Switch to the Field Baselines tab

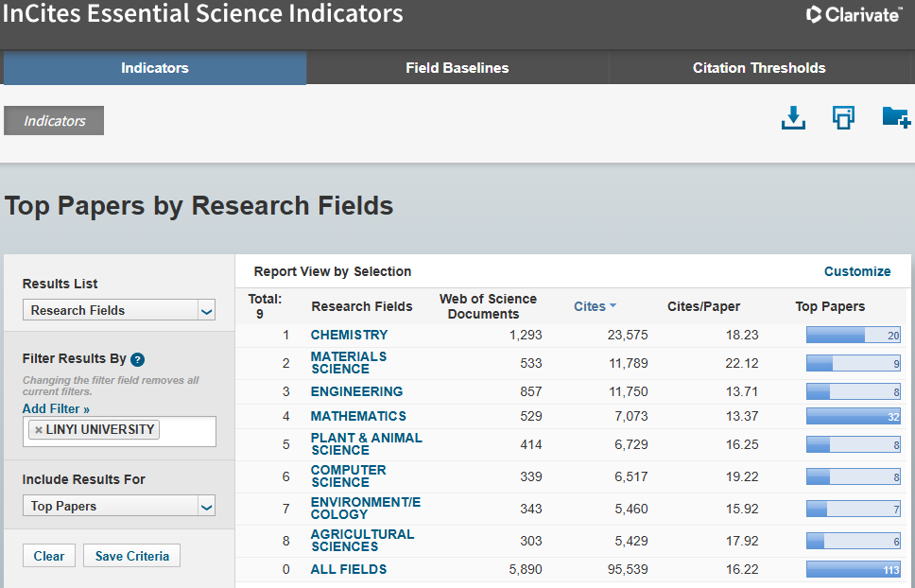tap(457, 68)
